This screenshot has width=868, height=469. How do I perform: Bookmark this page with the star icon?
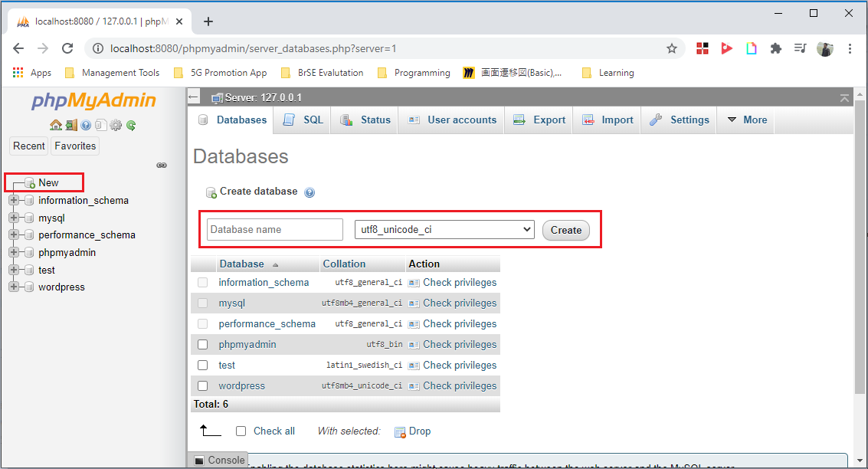tap(672, 48)
